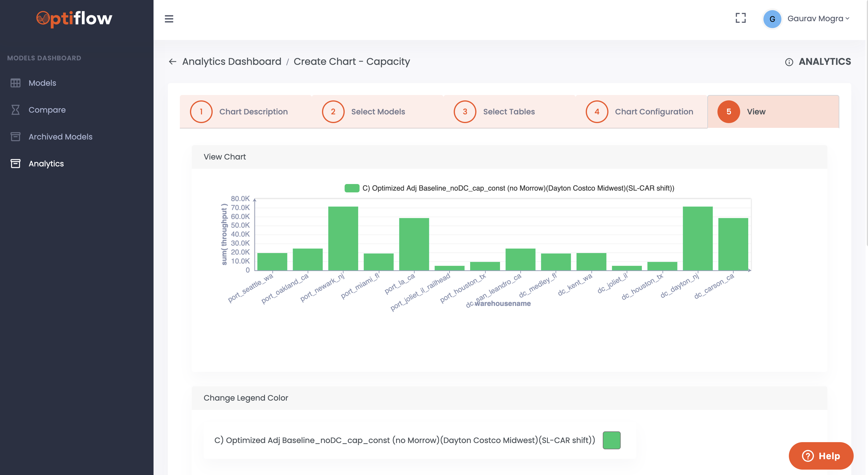This screenshot has height=475, width=868.
Task: Click the port_newark_nj bar in chart
Action: pos(343,238)
